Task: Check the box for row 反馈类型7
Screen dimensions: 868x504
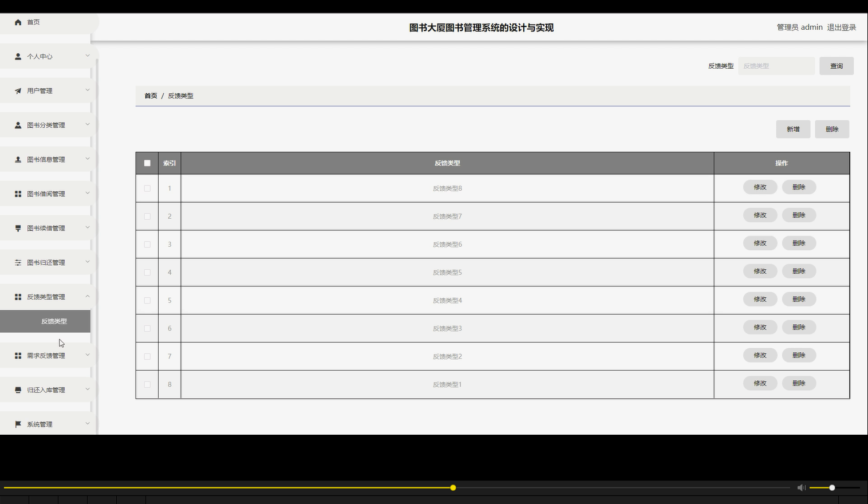Action: pyautogui.click(x=147, y=216)
